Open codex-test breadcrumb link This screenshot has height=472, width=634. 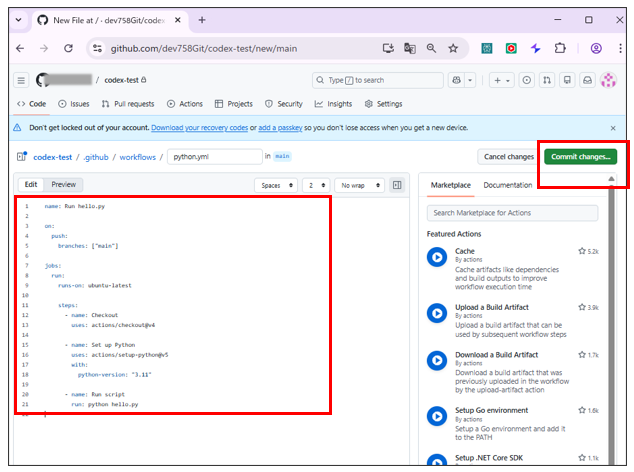[x=53, y=157]
